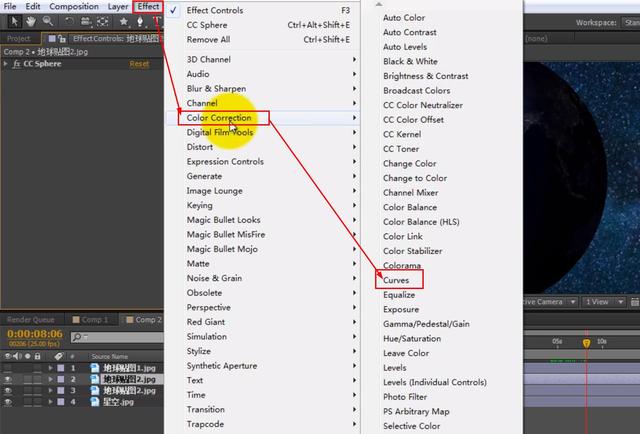Click the Video eye column header icon
The width and height of the screenshot is (640, 434).
coord(7,356)
